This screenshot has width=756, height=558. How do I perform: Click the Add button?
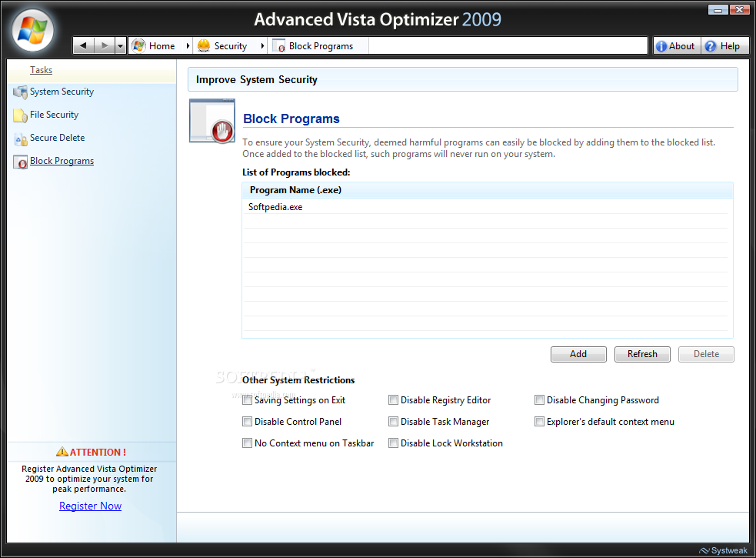(x=578, y=354)
